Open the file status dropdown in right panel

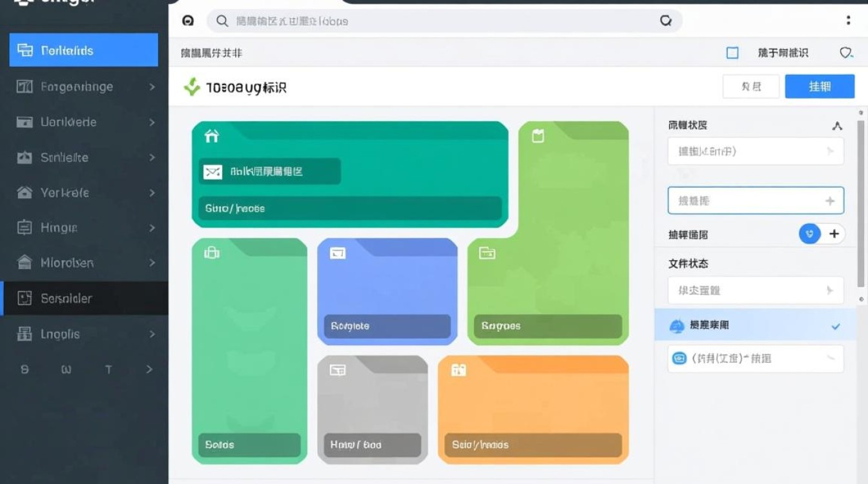coord(755,290)
